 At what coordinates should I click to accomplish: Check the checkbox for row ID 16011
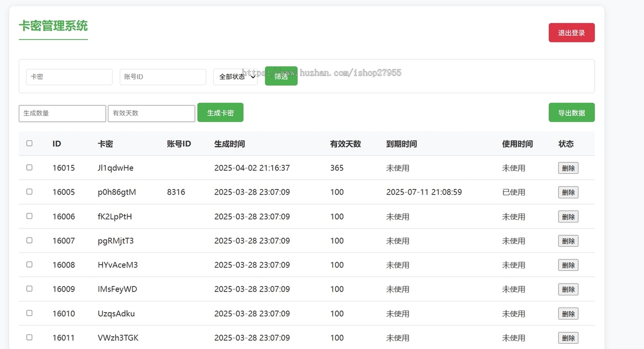click(x=30, y=337)
